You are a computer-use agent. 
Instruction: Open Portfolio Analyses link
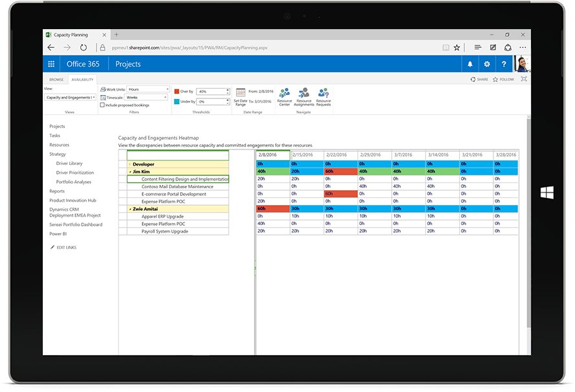tap(73, 182)
